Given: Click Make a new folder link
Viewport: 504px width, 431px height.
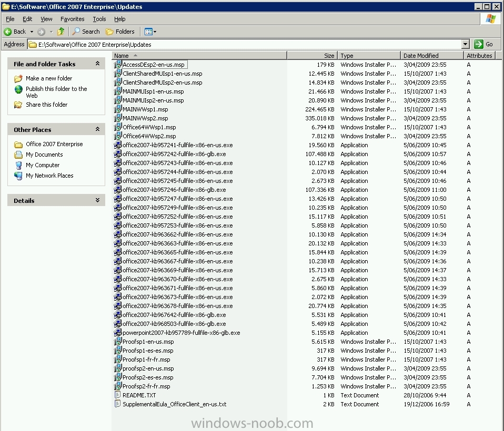Looking at the screenshot, I should point(49,78).
